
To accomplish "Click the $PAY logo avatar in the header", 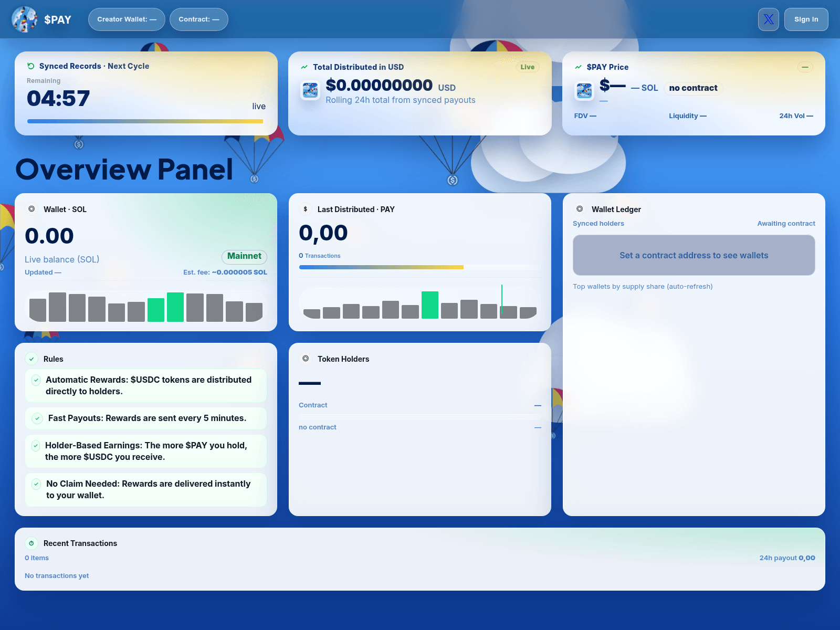I will 25,19.
